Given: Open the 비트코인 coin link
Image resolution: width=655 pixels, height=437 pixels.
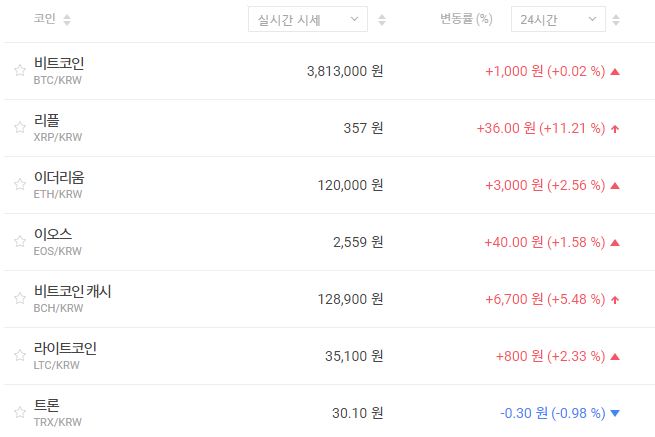Looking at the screenshot, I should pyautogui.click(x=65, y=64).
